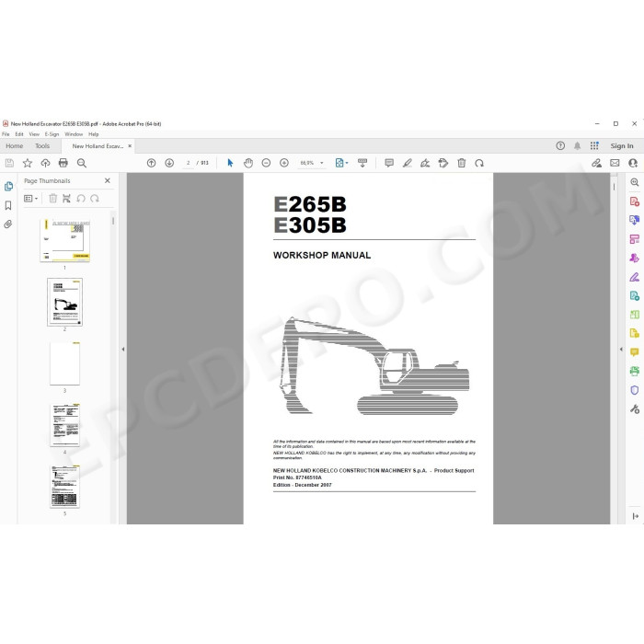This screenshot has width=644, height=644.
Task: Open Find text magnifier icon
Action: [x=82, y=163]
